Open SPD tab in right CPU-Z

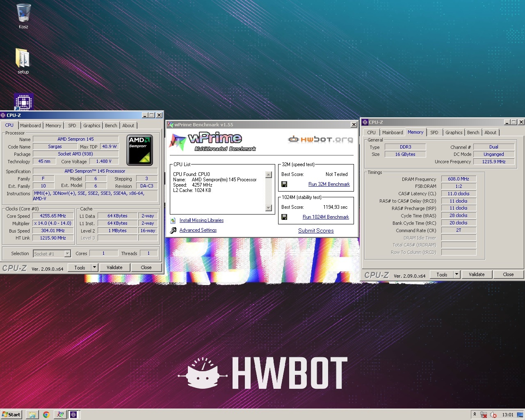(x=434, y=132)
